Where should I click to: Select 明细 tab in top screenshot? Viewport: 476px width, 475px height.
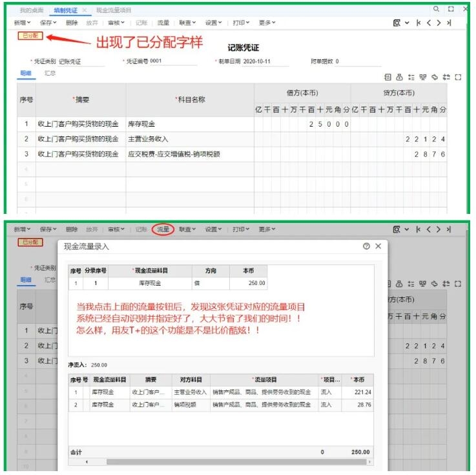click(x=26, y=73)
